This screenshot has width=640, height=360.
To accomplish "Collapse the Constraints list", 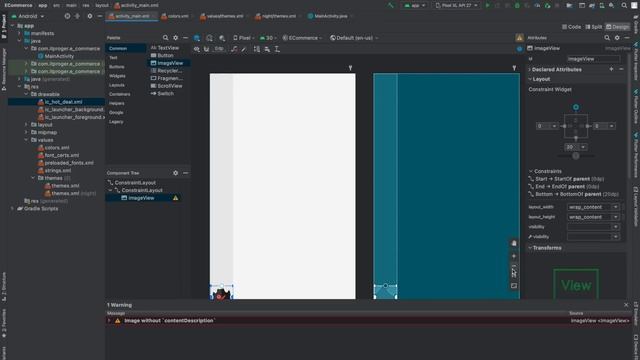I will pyautogui.click(x=531, y=171).
